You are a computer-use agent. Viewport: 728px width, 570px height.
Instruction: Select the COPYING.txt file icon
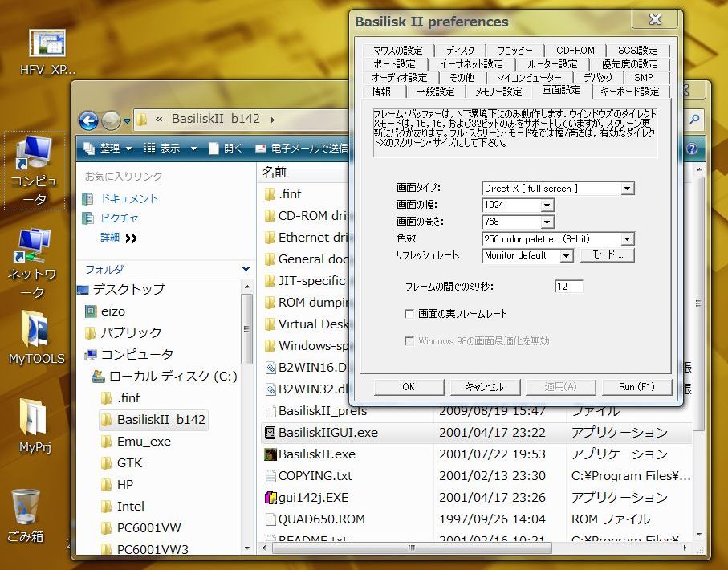(x=270, y=476)
